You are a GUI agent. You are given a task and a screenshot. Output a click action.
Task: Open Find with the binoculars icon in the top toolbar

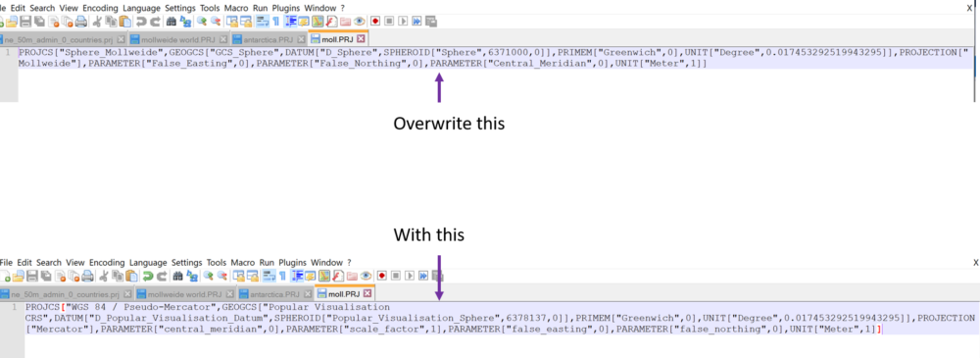coord(171,22)
